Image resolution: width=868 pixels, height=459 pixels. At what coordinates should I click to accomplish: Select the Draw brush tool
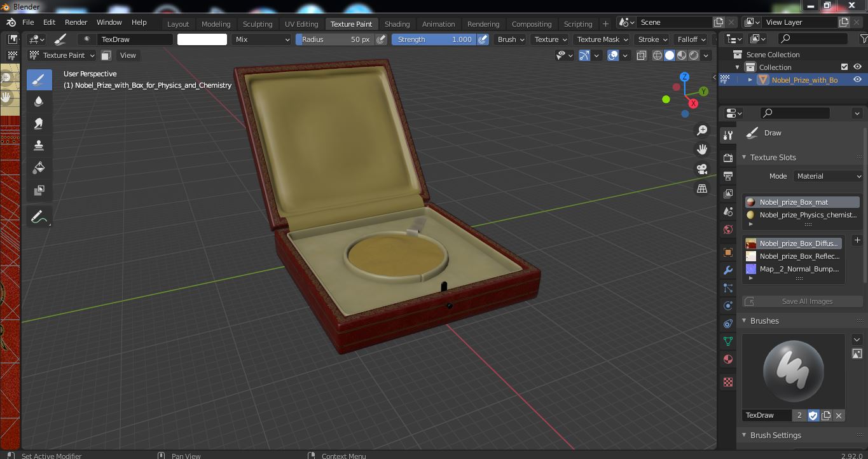[x=39, y=79]
